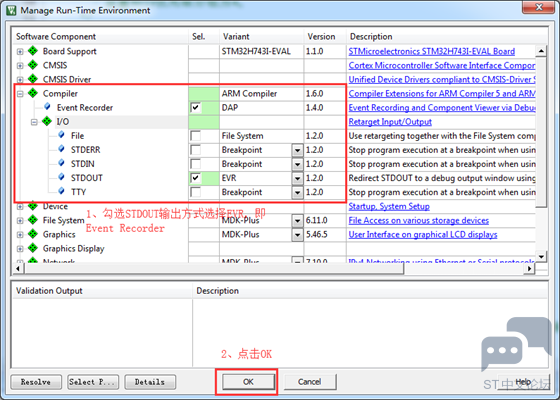Uncheck the STDOUT checkbox

[196, 178]
